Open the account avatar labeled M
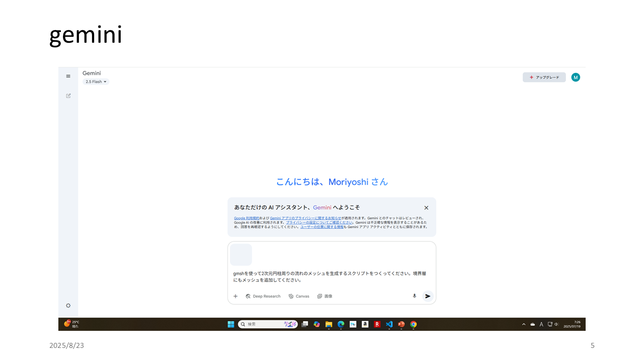The height and width of the screenshot is (362, 644). tap(576, 77)
